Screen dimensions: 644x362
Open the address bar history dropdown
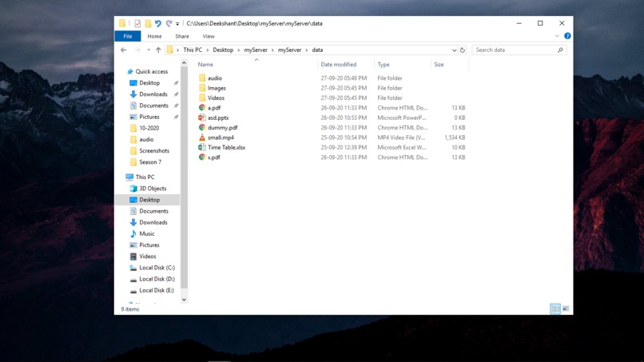tap(454, 50)
